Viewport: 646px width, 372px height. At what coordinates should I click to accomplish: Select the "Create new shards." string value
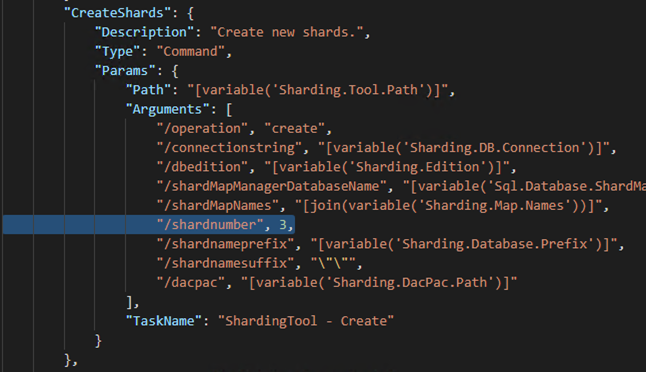click(287, 32)
